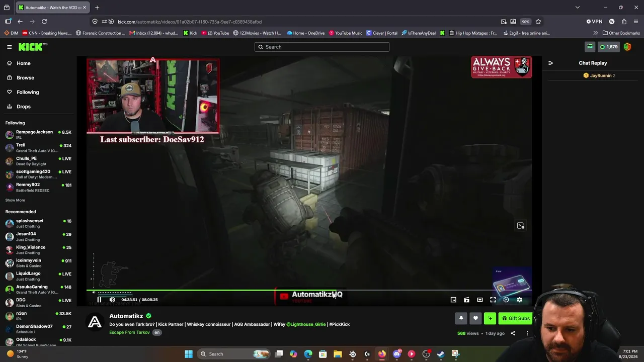The height and width of the screenshot is (362, 644).
Task: Seek the video progress bar
Action: (x=309, y=290)
